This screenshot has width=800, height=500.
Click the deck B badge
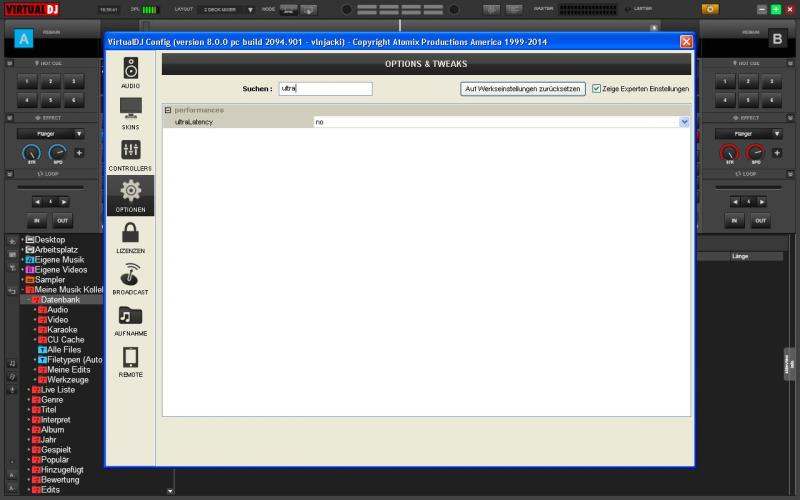[x=777, y=39]
